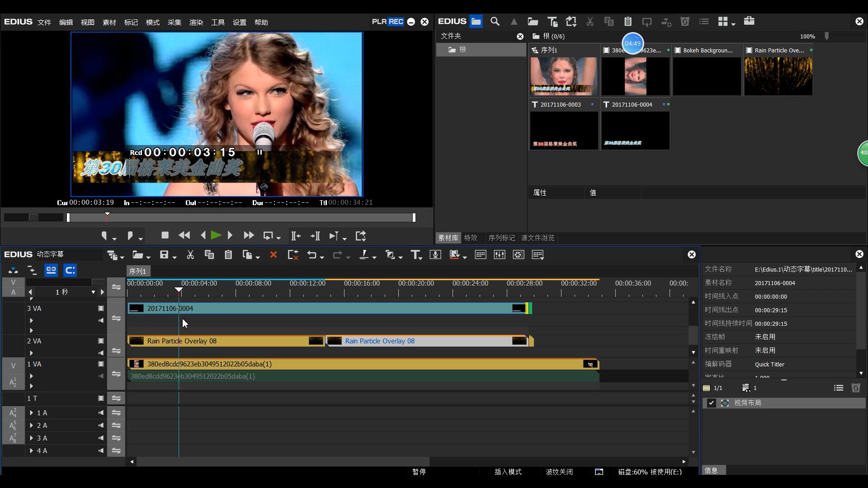Click the green Play button
Screen dimensions: 868x488
point(216,235)
